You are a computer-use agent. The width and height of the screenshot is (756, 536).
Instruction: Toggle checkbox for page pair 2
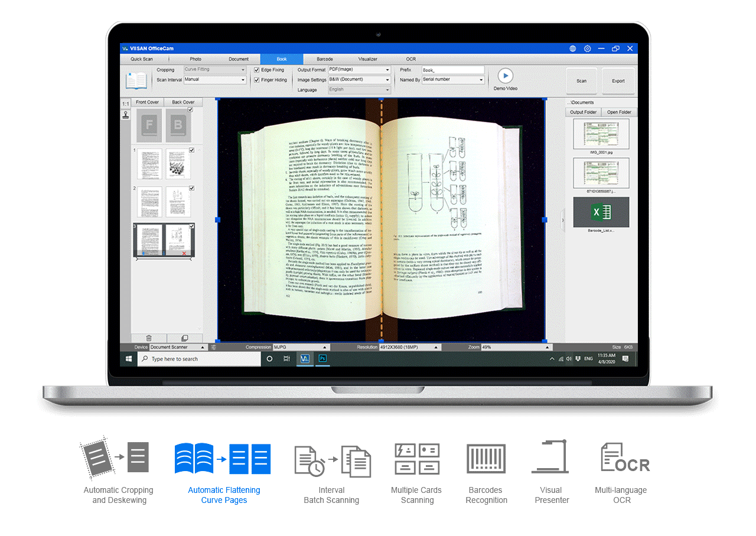[x=191, y=188]
